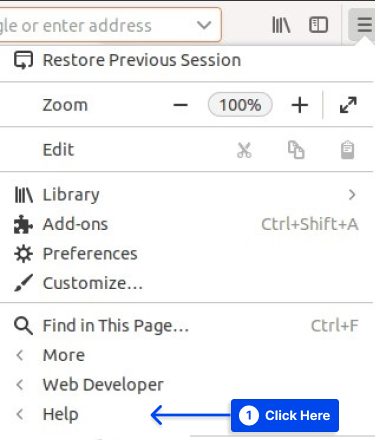The height and width of the screenshot is (440, 375).
Task: Toggle the sidebar view icon
Action: [318, 25]
